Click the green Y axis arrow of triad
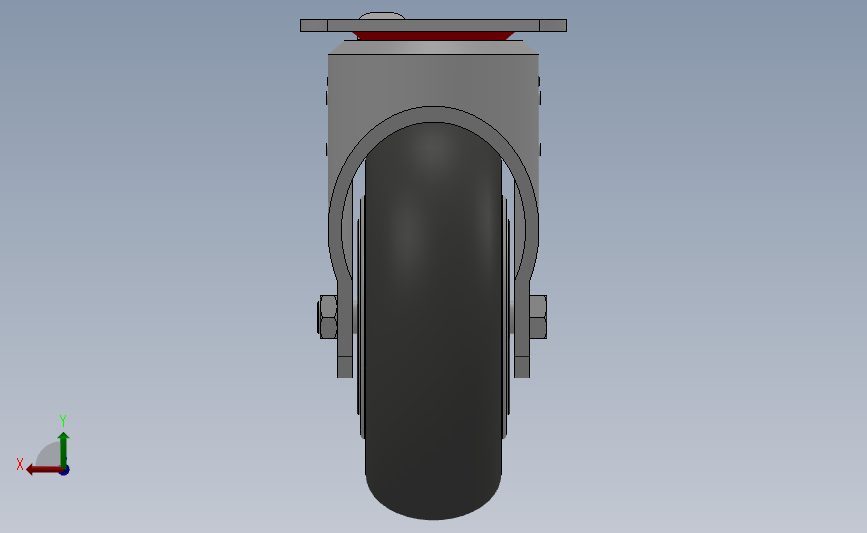The width and height of the screenshot is (867, 533). click(x=63, y=449)
